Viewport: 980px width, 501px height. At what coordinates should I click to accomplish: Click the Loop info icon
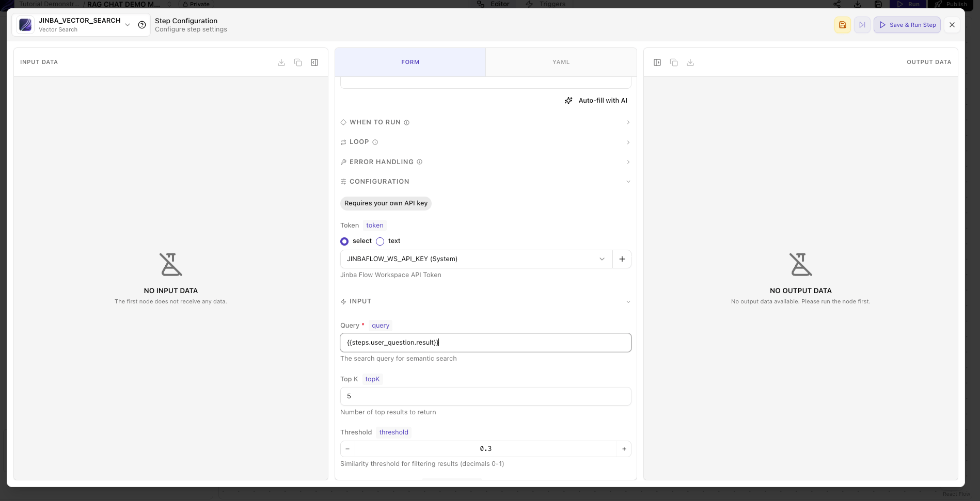pos(375,142)
